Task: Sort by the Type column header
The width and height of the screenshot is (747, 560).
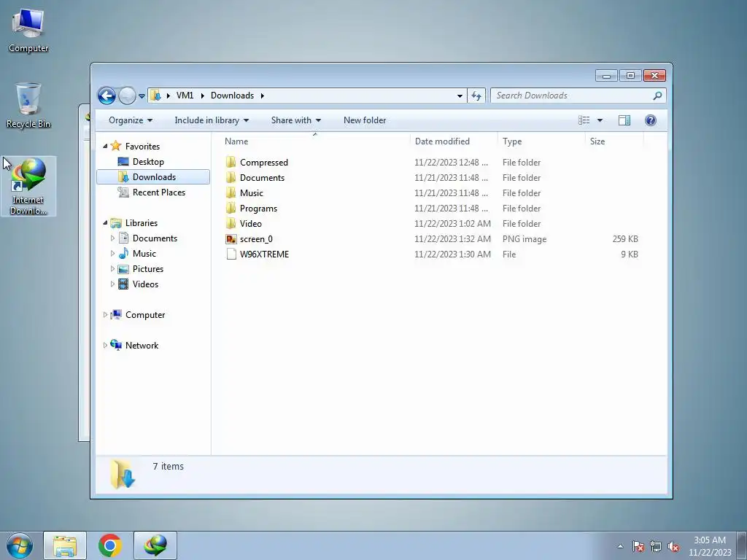Action: click(541, 141)
